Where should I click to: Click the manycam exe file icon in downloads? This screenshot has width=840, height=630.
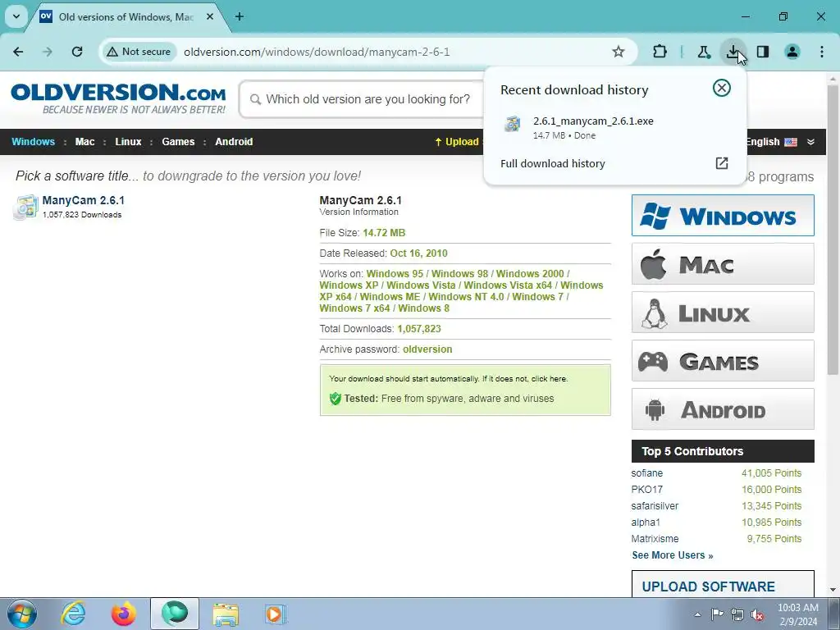tap(513, 124)
